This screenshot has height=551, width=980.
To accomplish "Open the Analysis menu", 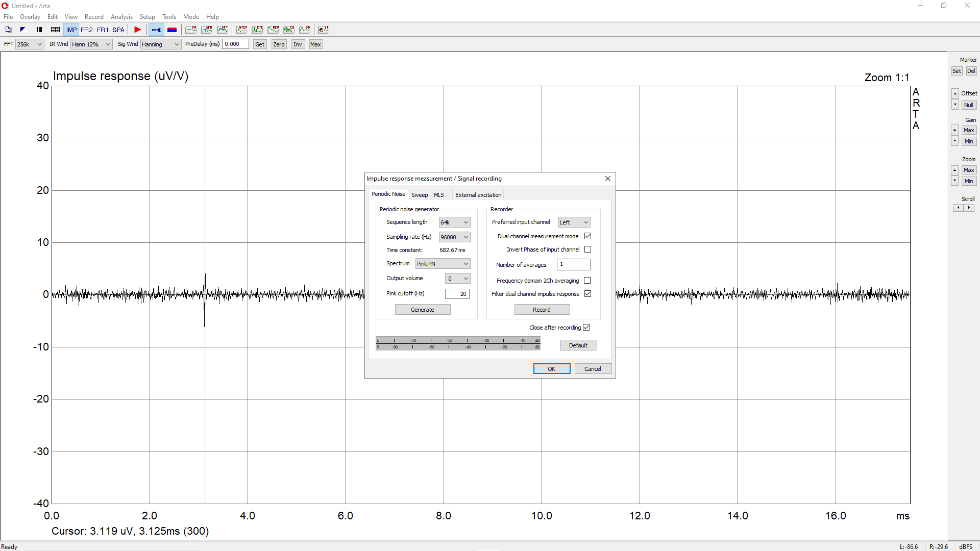I will tap(121, 17).
